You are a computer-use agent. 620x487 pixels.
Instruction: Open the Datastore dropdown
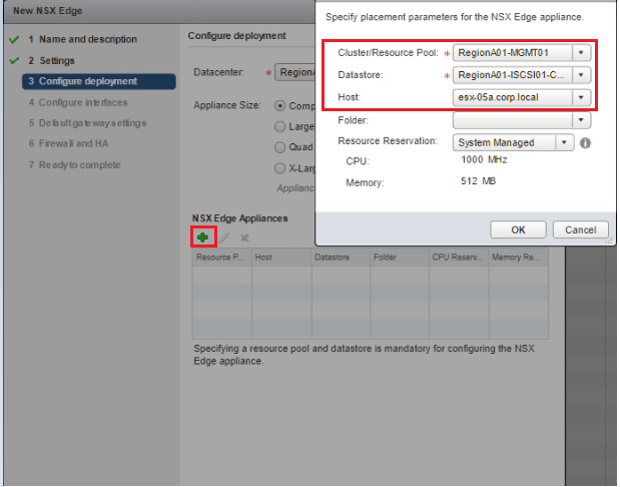point(522,75)
